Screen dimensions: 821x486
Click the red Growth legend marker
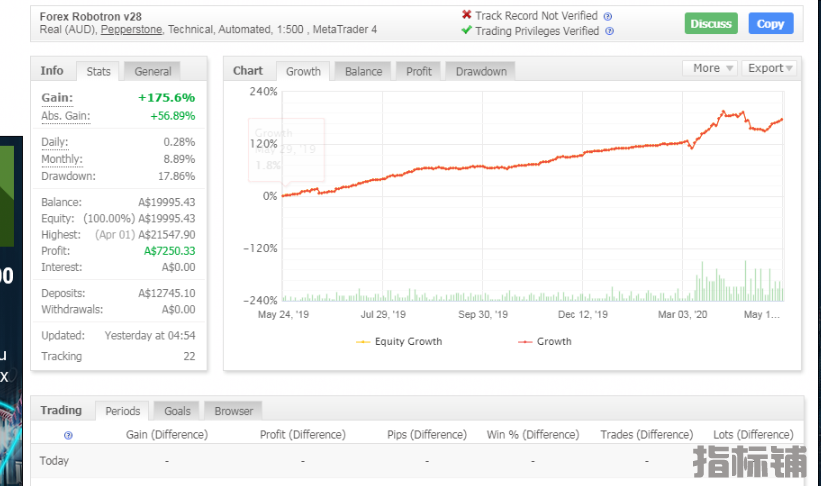(525, 342)
